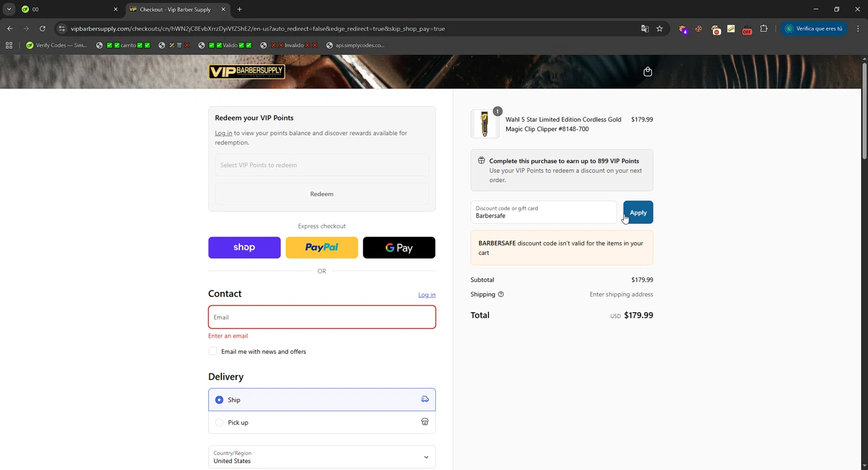This screenshot has width=868, height=470.
Task: Pay with the Shop Pay button
Action: pos(244,247)
